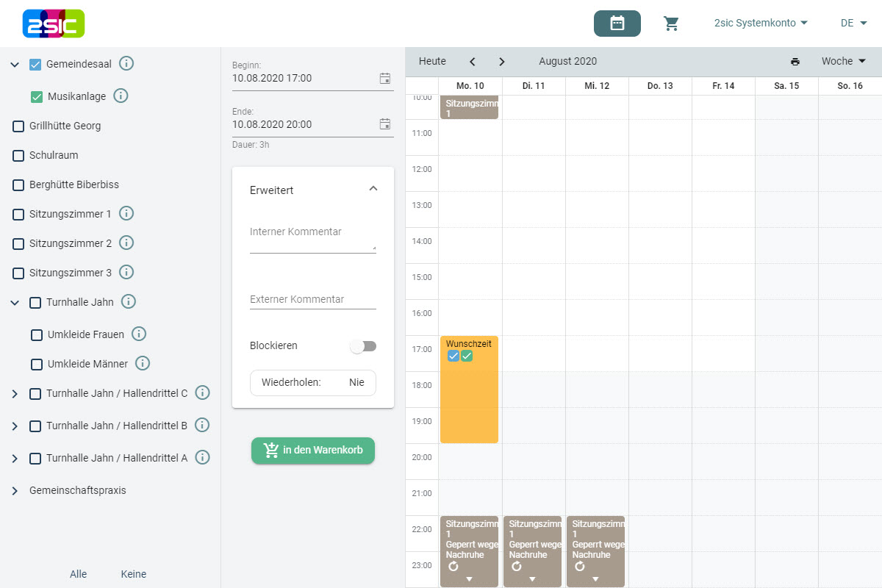The image size is (882, 588).
Task: Uncheck the Musikanlage checkbox
Action: pos(37,96)
